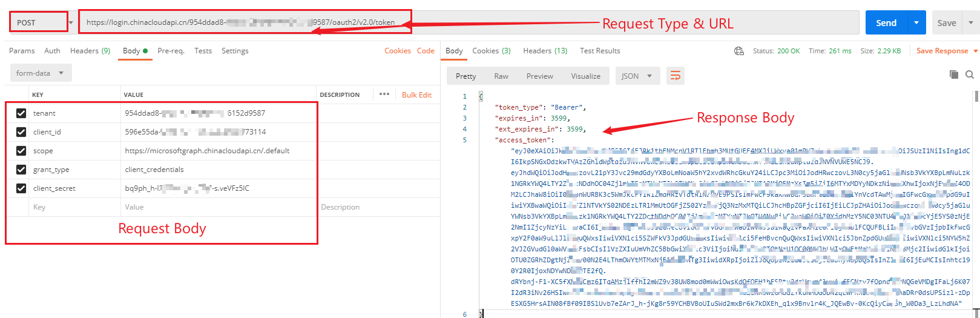
Task: Switch to the request Headers (9) tab
Action: coord(90,51)
